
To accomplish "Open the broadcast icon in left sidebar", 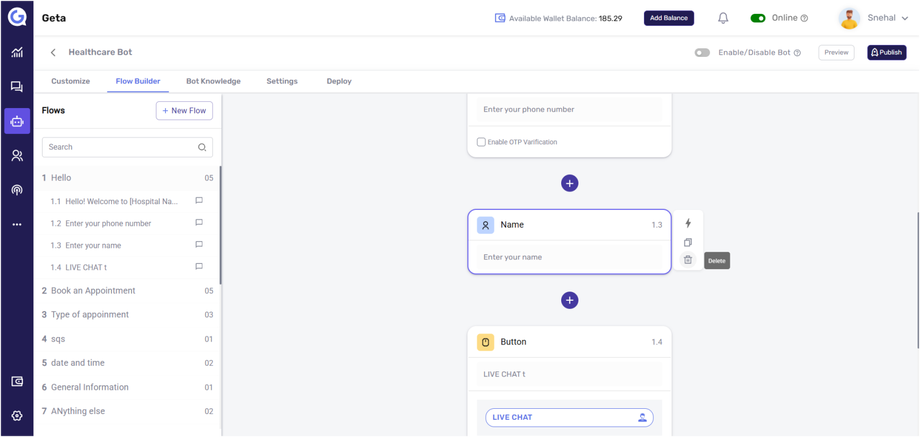I will tap(17, 190).
